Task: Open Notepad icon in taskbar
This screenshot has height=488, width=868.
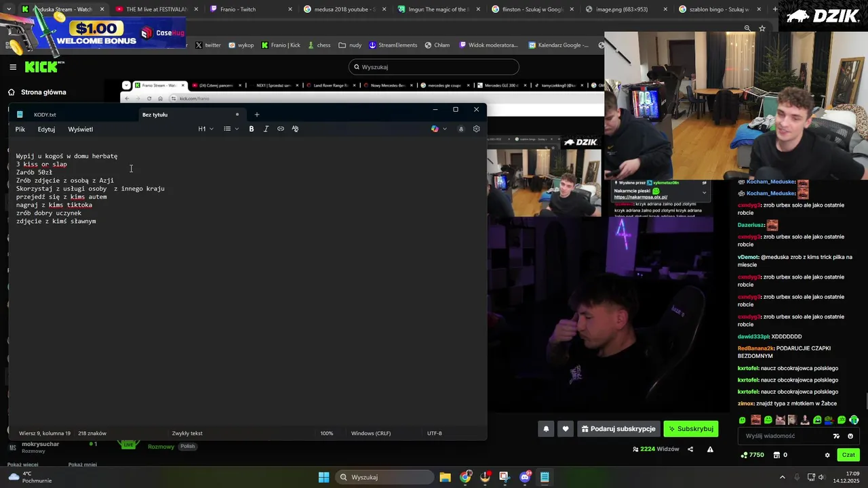Action: tap(545, 477)
